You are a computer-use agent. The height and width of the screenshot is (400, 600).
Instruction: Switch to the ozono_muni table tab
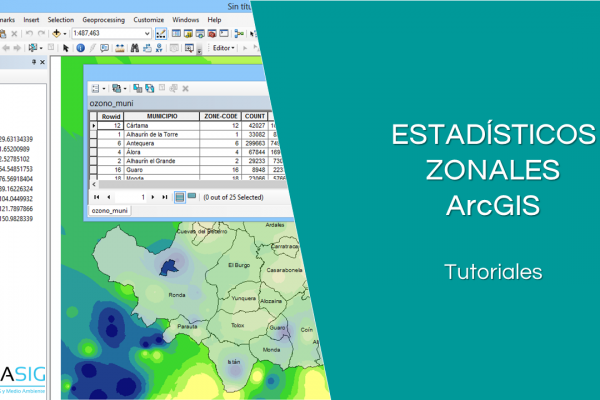tap(109, 212)
